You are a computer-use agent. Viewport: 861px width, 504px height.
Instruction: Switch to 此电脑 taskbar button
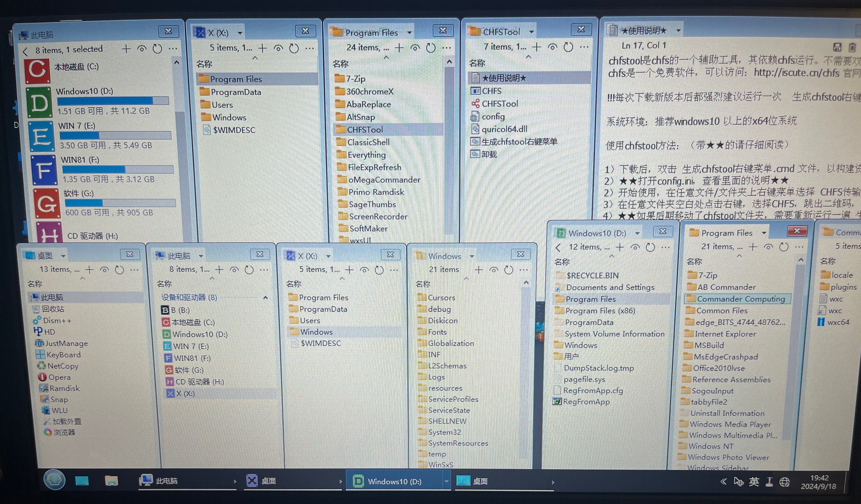187,481
